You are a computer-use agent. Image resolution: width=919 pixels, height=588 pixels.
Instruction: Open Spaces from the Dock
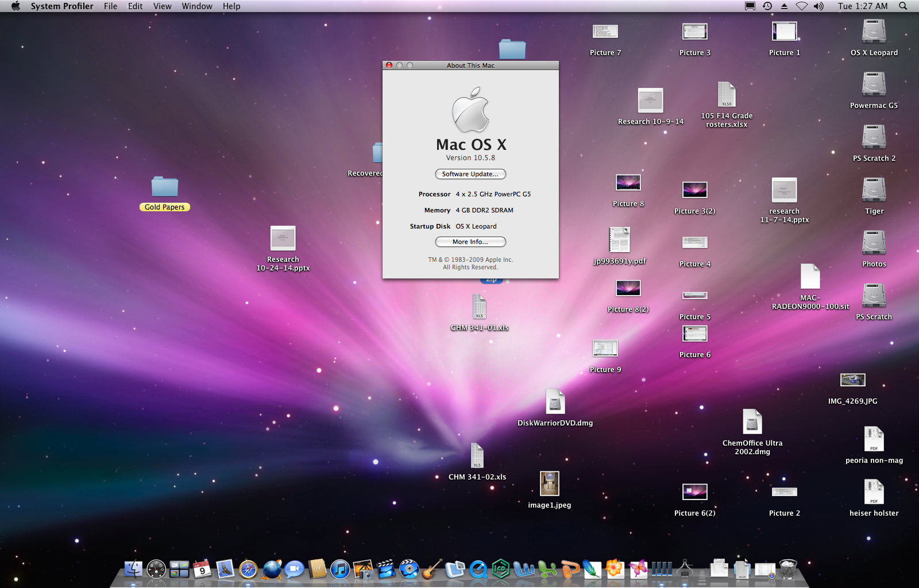[179, 569]
